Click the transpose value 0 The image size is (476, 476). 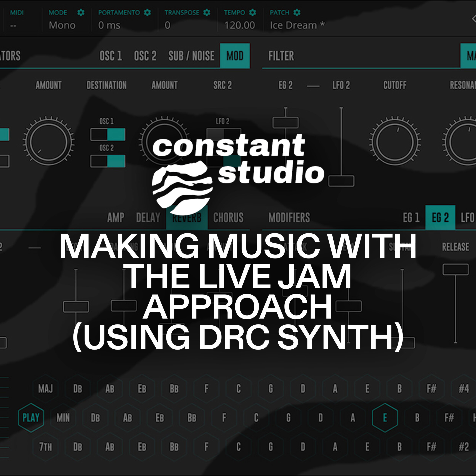[167, 25]
